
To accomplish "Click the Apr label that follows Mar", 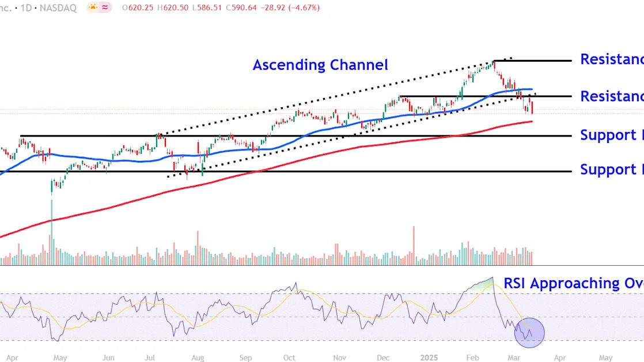I will (560, 358).
